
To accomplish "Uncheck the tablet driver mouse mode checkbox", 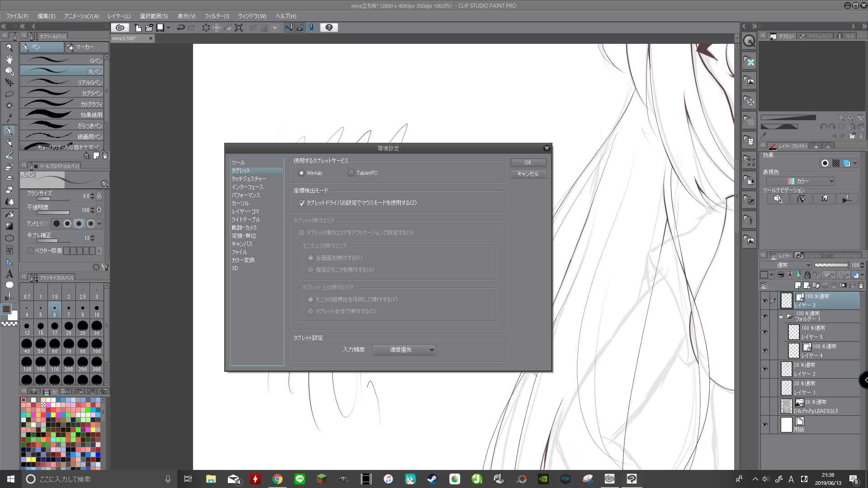I will pos(302,203).
